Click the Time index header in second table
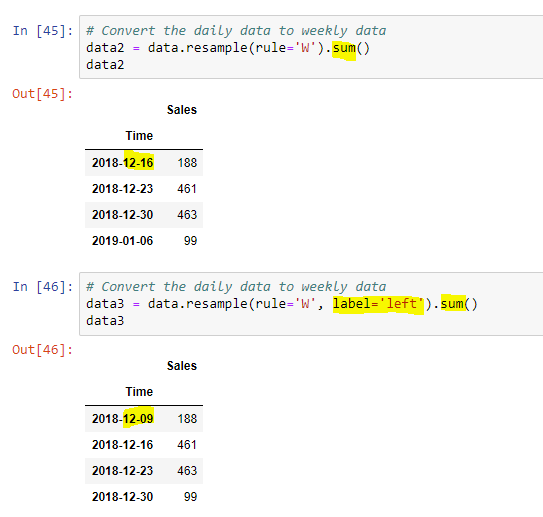 pos(139,392)
